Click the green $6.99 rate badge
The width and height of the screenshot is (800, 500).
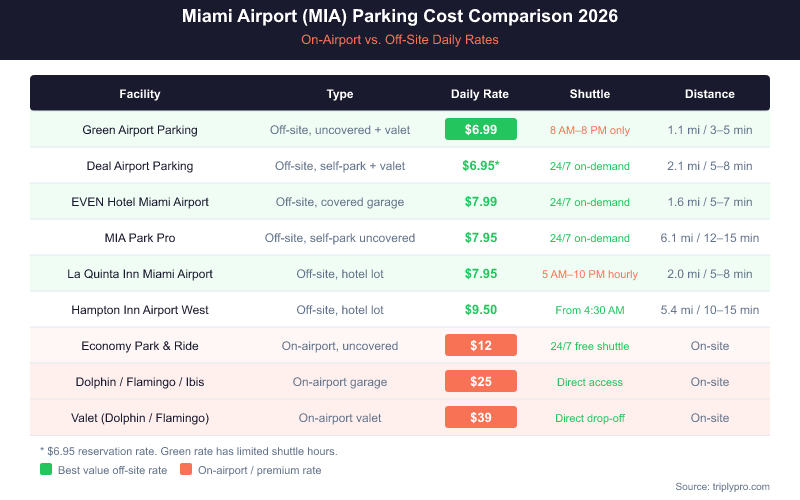pos(480,129)
